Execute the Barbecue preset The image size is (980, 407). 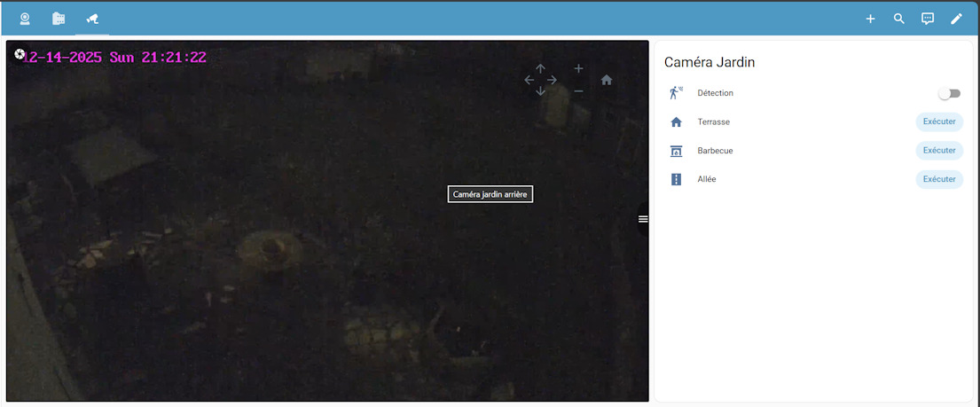(x=938, y=151)
